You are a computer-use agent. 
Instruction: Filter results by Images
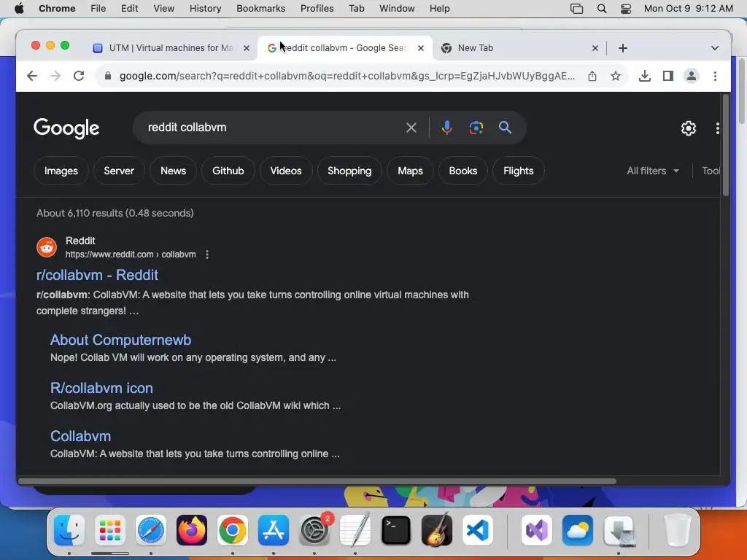click(61, 171)
